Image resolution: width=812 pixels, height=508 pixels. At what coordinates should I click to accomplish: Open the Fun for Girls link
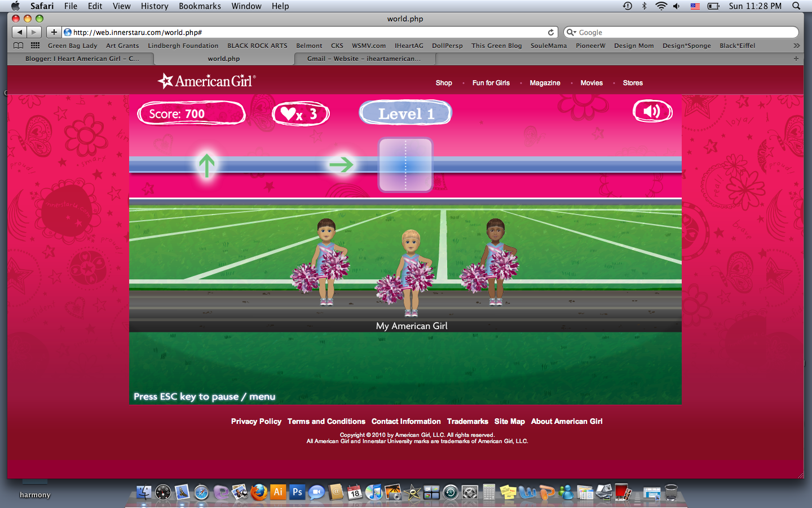point(491,83)
